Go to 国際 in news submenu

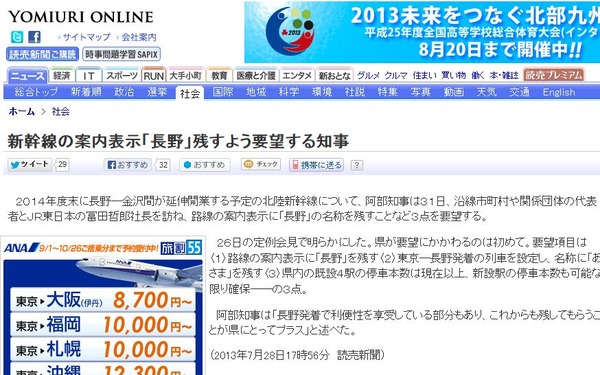click(223, 92)
